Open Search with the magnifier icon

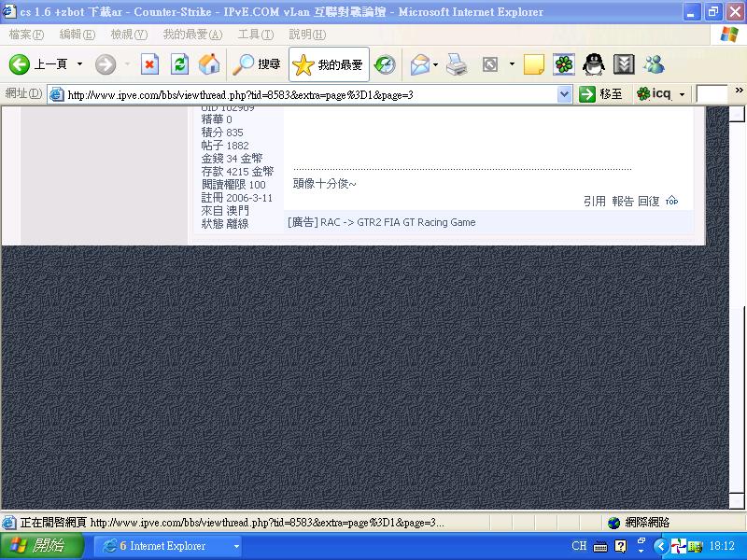point(256,64)
